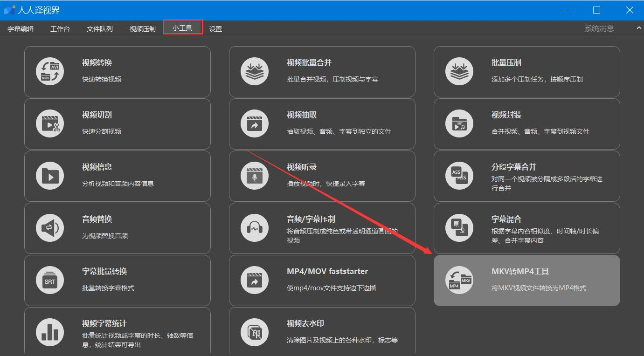Viewport: 644px width, 356px height.
Task: Click the 视频去水印 watermark removal icon
Action: pyautogui.click(x=255, y=332)
